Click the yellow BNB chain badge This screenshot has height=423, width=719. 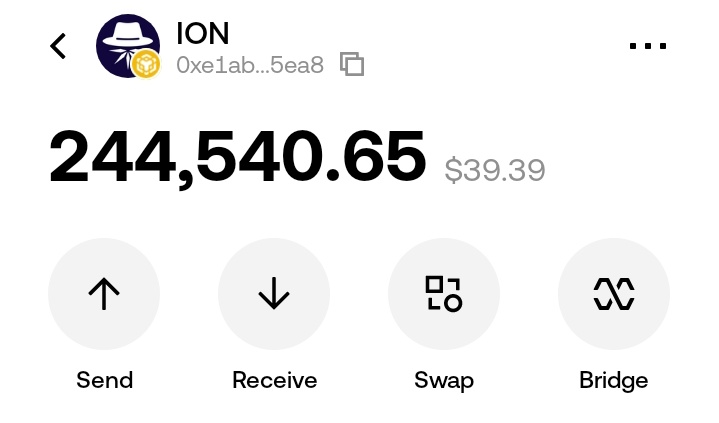146,65
